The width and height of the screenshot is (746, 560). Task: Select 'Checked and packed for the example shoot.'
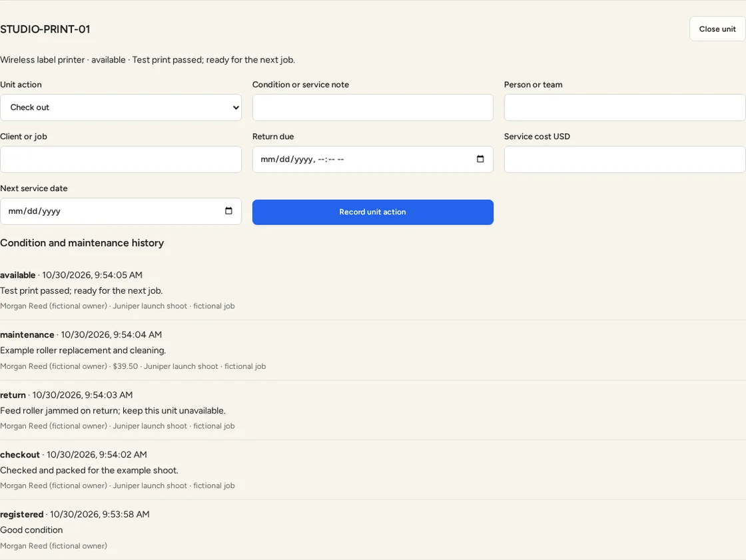click(x=89, y=470)
